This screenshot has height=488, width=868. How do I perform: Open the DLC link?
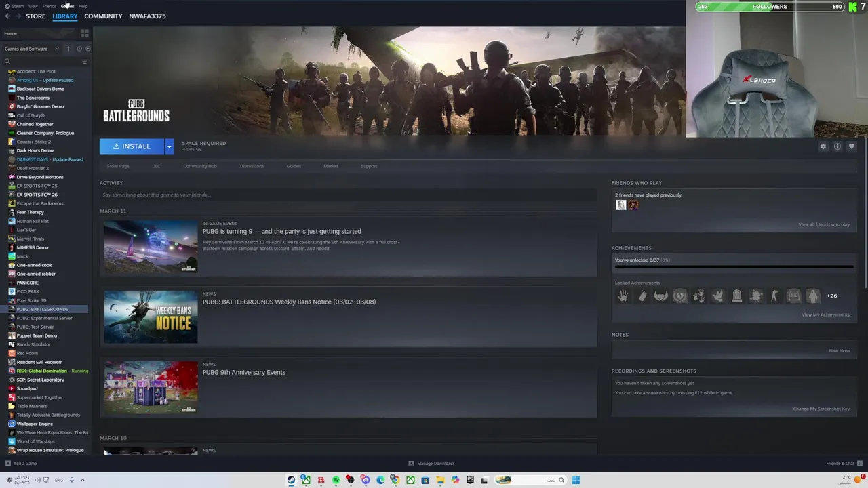click(x=156, y=166)
